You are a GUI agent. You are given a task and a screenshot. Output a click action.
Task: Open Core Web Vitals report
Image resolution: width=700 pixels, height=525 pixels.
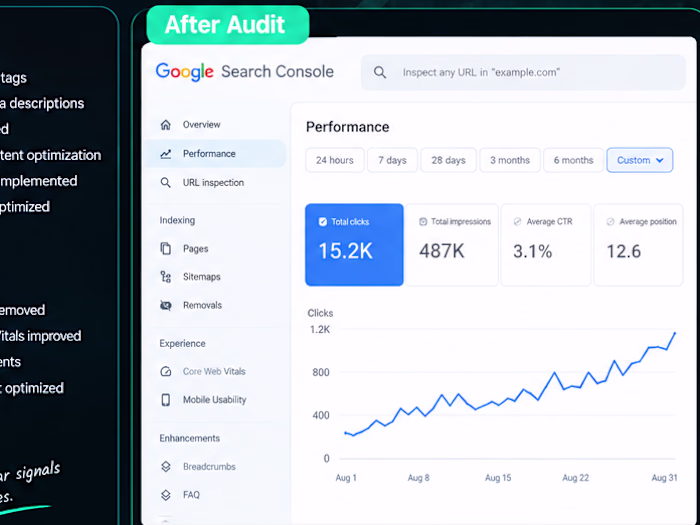coord(214,371)
